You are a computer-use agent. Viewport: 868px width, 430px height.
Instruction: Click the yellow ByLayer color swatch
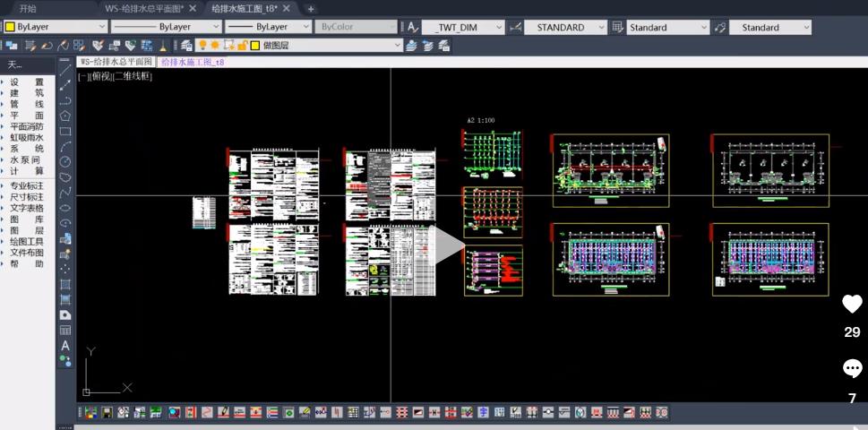[x=10, y=27]
